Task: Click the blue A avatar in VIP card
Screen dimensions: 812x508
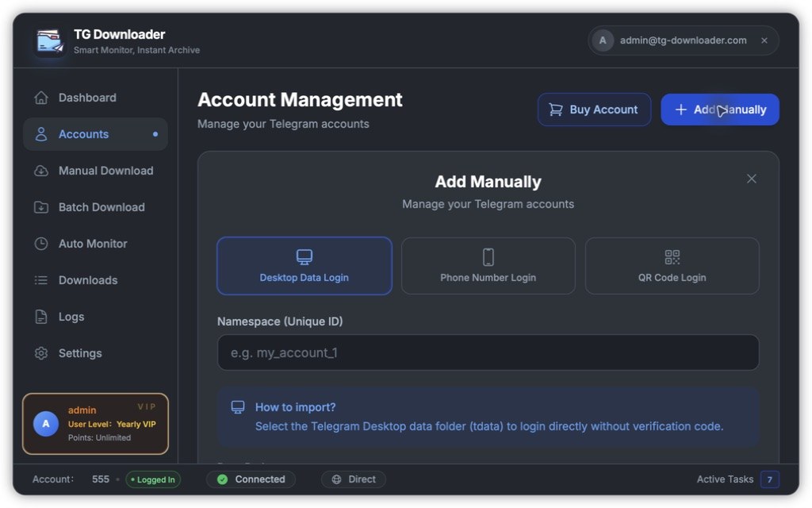Action: pyautogui.click(x=46, y=424)
